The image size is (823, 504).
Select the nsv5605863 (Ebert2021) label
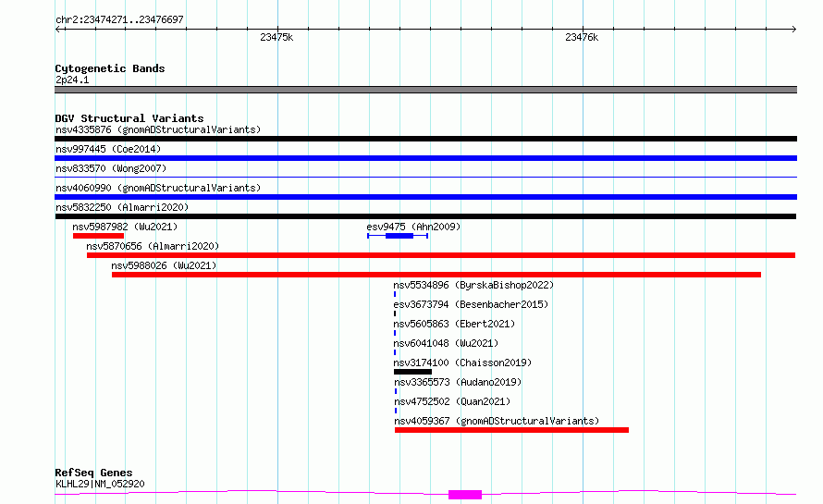pyautogui.click(x=454, y=324)
